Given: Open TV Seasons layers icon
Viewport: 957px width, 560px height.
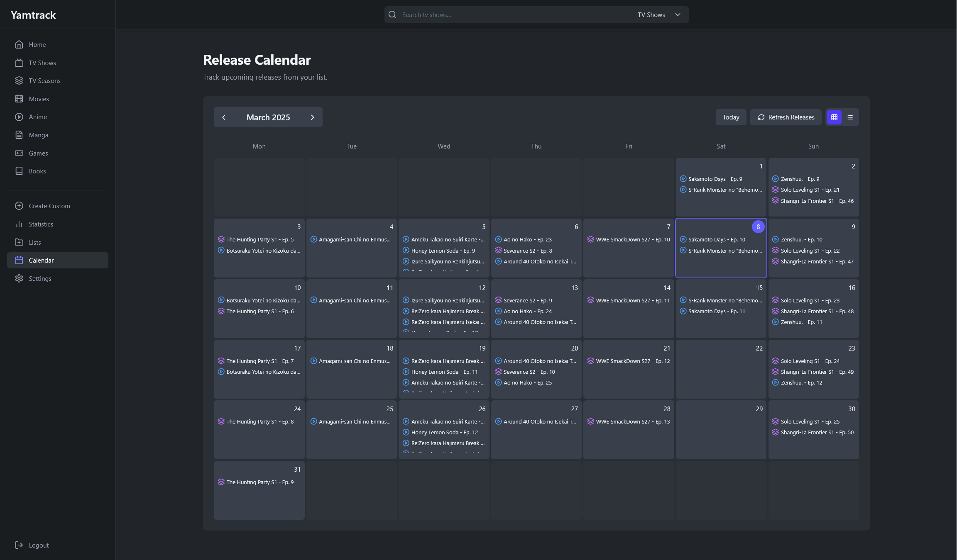Looking at the screenshot, I should tap(19, 80).
